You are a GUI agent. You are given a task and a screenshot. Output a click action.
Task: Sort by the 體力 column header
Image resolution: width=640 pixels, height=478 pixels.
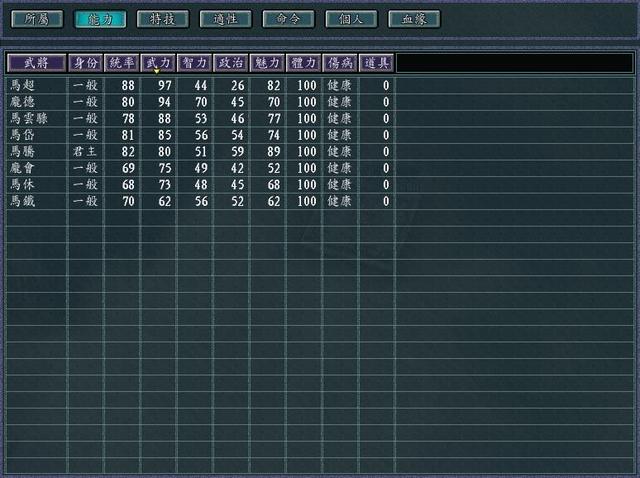[303, 63]
